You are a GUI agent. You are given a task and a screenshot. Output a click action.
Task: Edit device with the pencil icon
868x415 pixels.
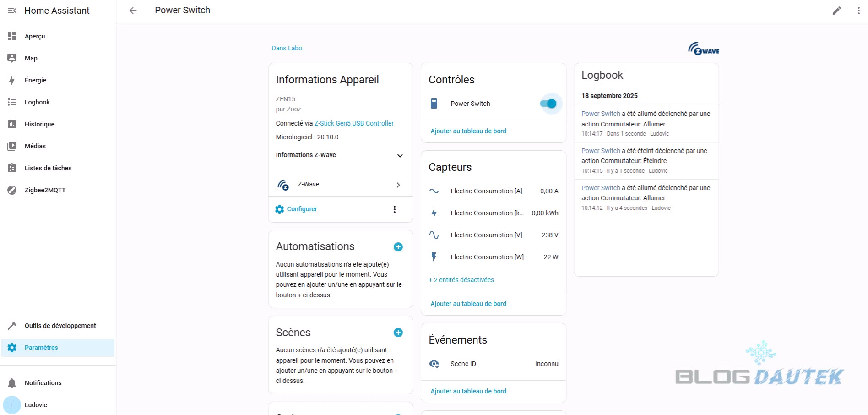tap(836, 11)
